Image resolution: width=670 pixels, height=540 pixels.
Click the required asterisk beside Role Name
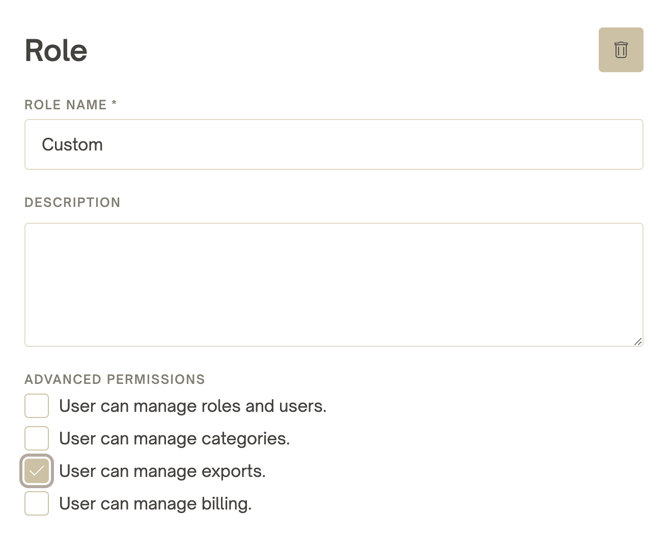pos(114,104)
